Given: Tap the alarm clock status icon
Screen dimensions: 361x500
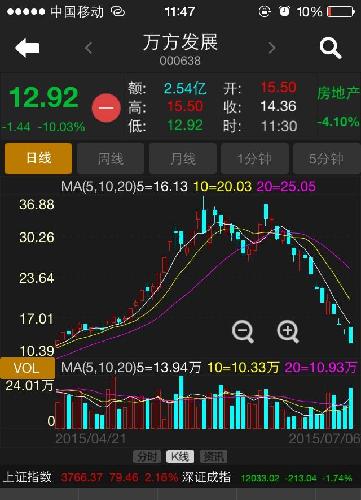Looking at the screenshot, I should [x=284, y=11].
